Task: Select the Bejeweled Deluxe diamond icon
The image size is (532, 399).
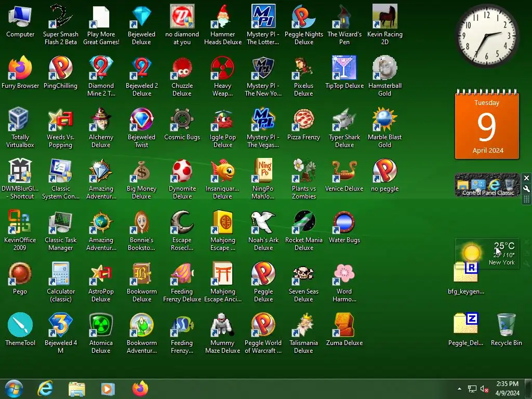Action: click(141, 17)
